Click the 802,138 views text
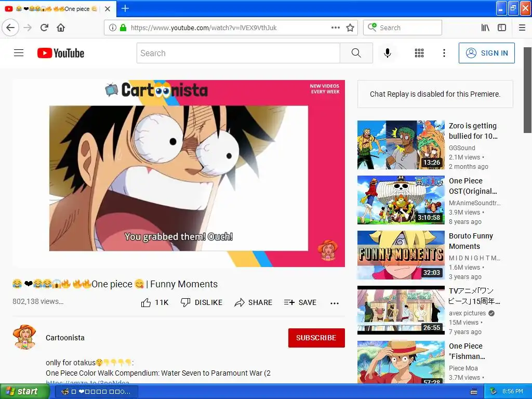532x399 pixels. coord(37,301)
